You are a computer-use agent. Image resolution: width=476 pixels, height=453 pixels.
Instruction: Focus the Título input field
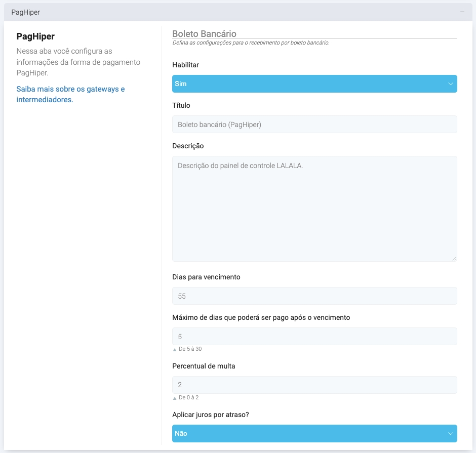tap(314, 125)
